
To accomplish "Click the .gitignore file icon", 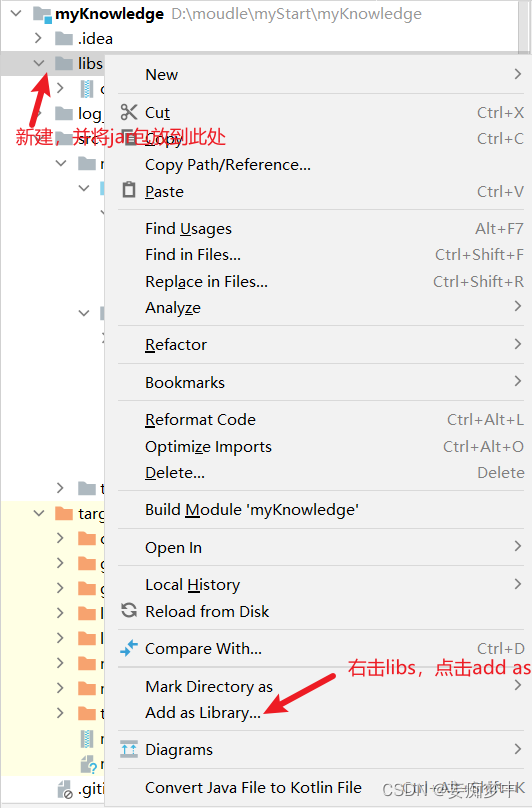I will [x=65, y=789].
